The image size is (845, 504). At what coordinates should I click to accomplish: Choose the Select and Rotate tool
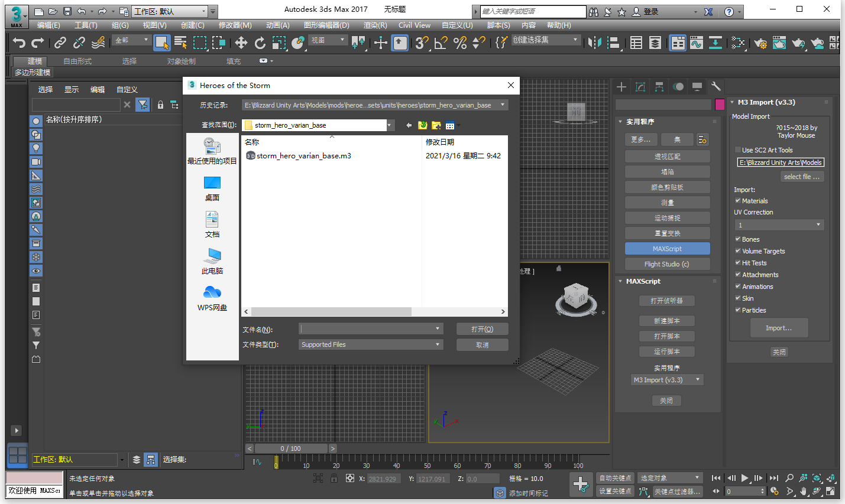tap(260, 43)
